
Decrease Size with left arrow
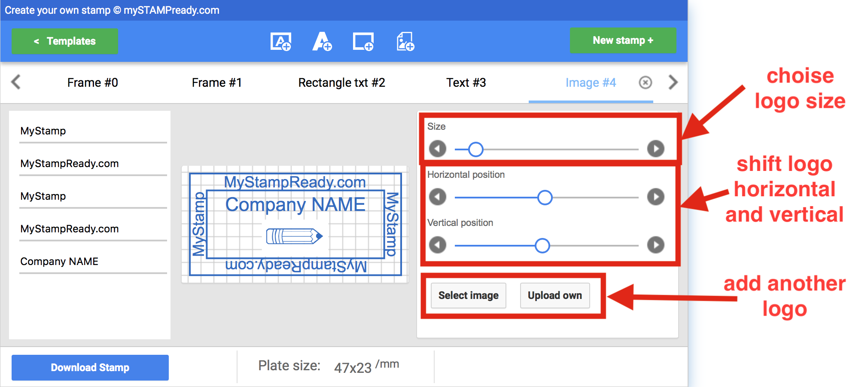[x=438, y=149]
